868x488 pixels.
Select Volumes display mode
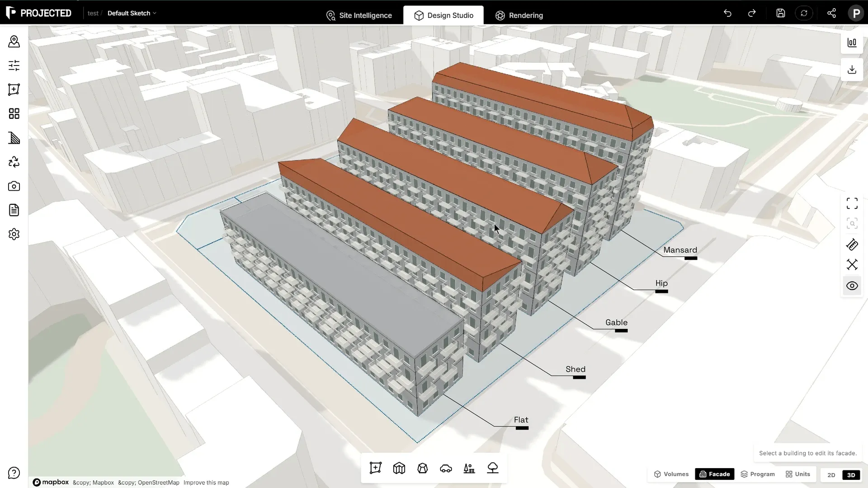[671, 474]
